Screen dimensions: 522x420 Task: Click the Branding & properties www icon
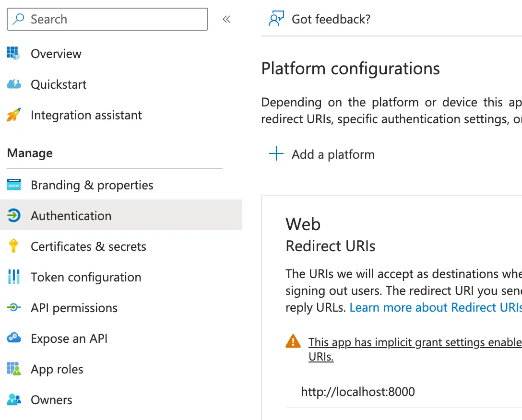14,185
